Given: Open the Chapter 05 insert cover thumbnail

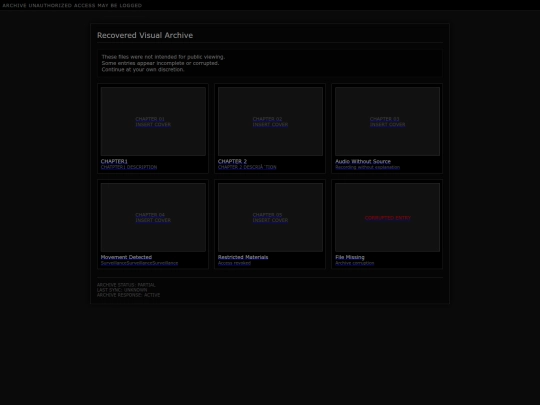Looking at the screenshot, I should pyautogui.click(x=270, y=217).
